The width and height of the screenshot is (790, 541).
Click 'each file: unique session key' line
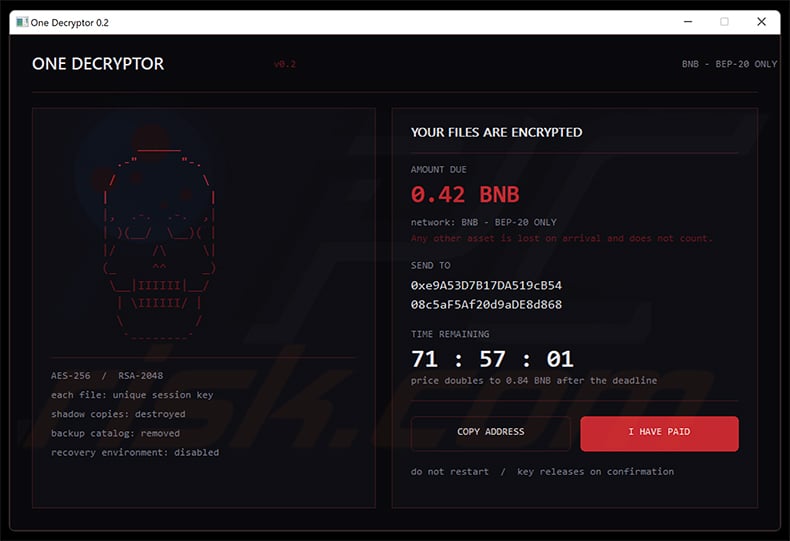click(132, 395)
